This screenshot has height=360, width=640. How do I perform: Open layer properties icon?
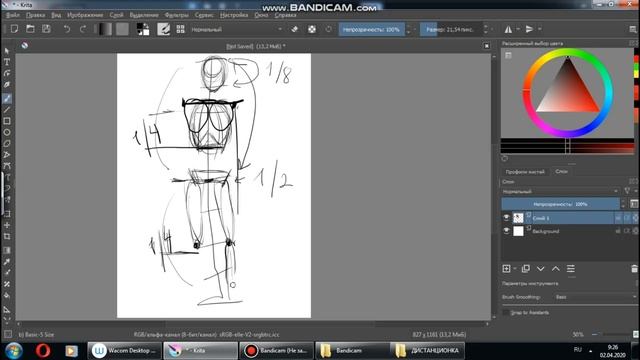tap(571, 269)
